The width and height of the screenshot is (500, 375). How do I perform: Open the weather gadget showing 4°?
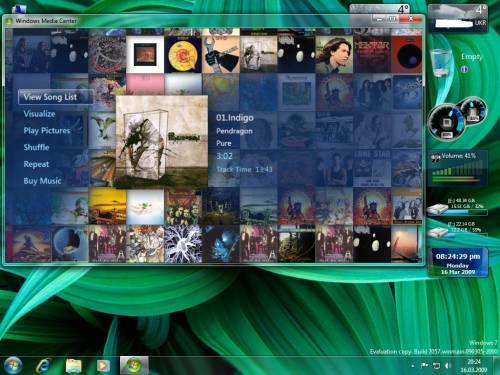(458, 18)
